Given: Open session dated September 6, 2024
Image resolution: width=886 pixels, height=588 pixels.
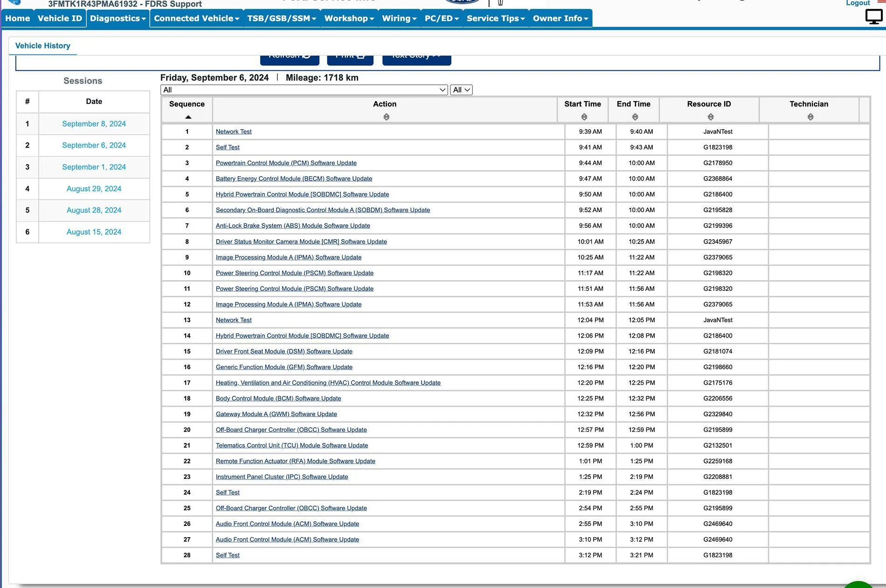Looking at the screenshot, I should [x=94, y=145].
